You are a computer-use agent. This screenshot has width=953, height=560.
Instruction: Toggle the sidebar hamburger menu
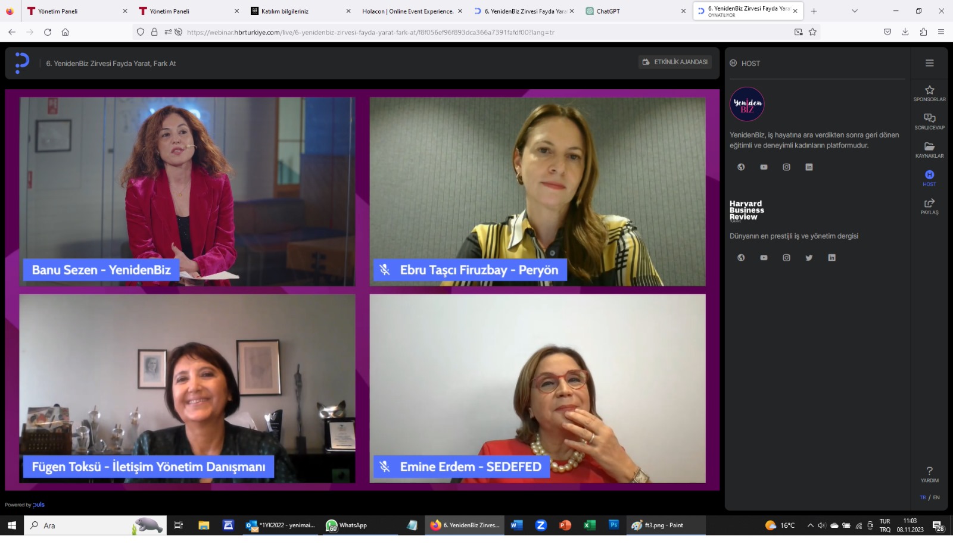click(x=929, y=63)
